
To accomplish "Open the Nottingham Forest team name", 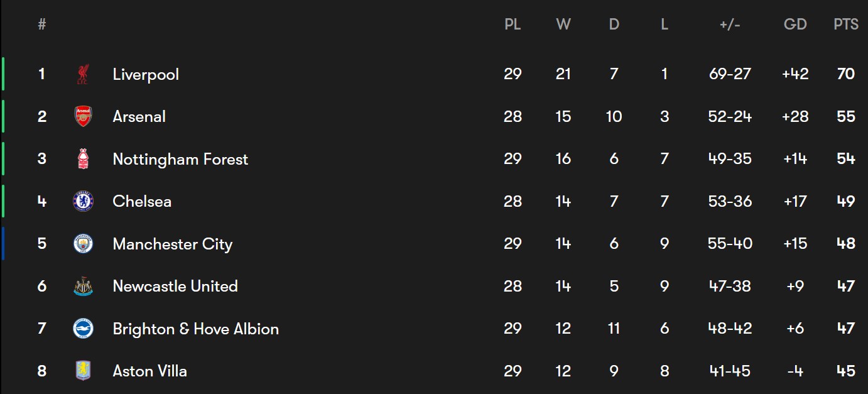I will coord(180,160).
